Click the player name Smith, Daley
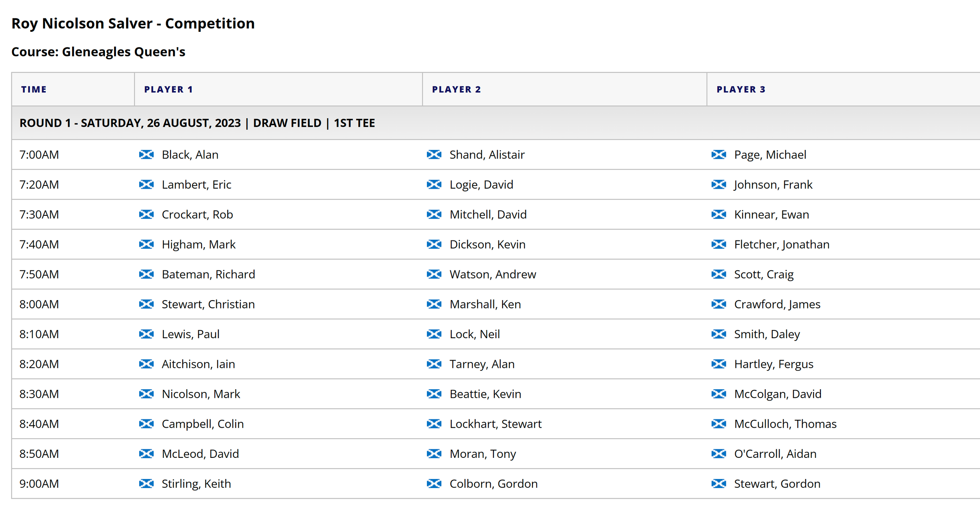Image resolution: width=980 pixels, height=512 pixels. click(767, 334)
